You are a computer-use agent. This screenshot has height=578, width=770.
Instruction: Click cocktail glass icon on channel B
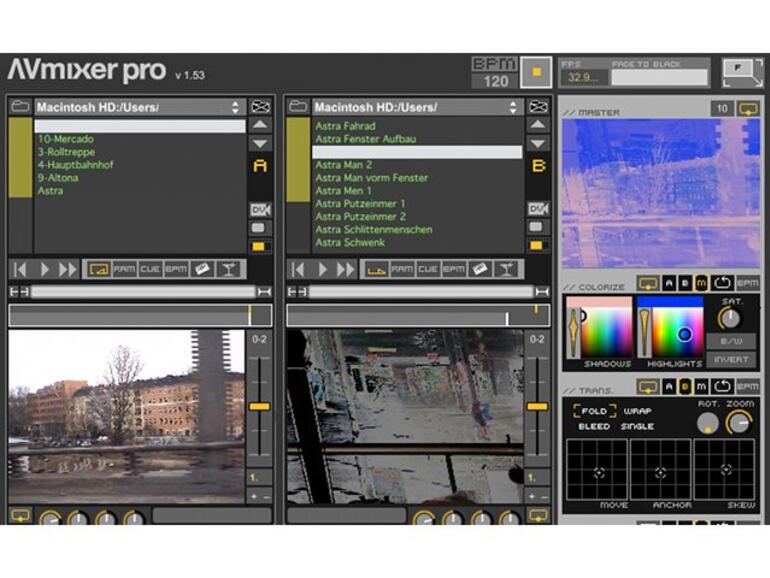(x=506, y=269)
